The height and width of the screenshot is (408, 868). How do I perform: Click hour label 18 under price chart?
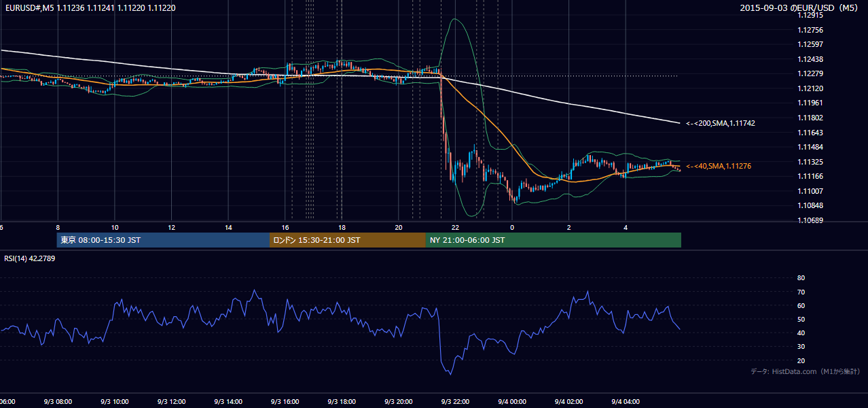pos(342,227)
